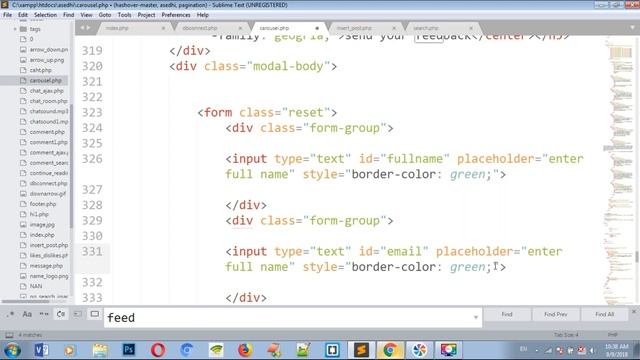
Task: Open Firefox from the taskbar
Action: tap(245, 350)
